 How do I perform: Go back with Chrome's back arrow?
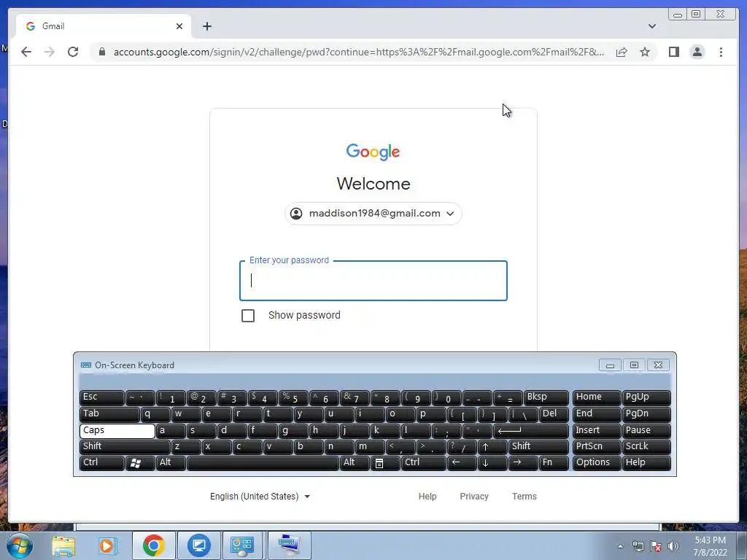[x=26, y=52]
